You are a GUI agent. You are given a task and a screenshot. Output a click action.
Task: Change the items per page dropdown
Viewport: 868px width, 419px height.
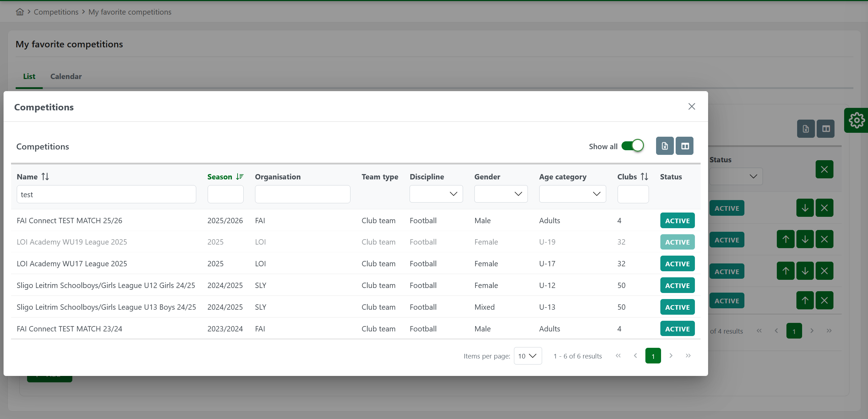527,356
